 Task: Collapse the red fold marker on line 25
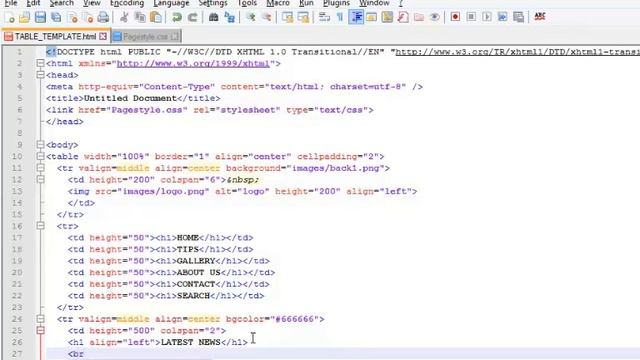[40, 330]
